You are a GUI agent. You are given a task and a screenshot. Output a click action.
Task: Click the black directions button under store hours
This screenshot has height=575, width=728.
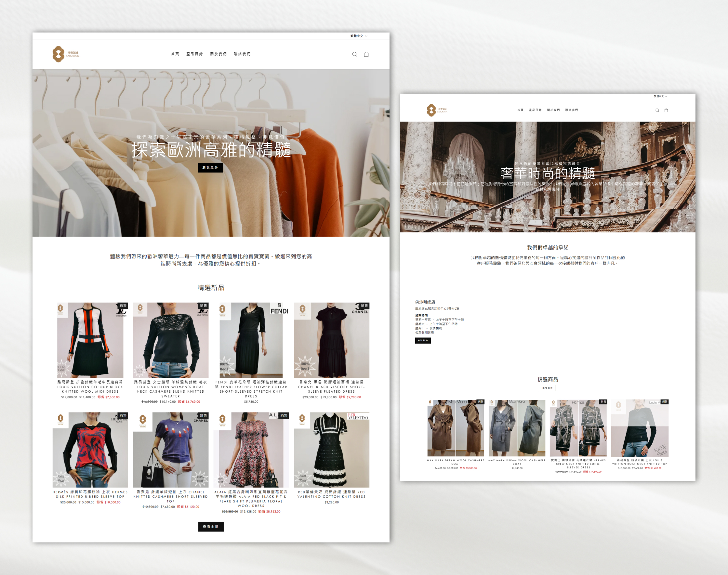[x=423, y=340]
